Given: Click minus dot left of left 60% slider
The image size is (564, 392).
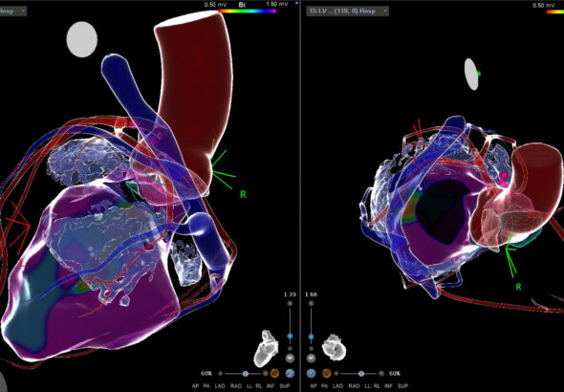Looking at the screenshot, I should tap(221, 374).
